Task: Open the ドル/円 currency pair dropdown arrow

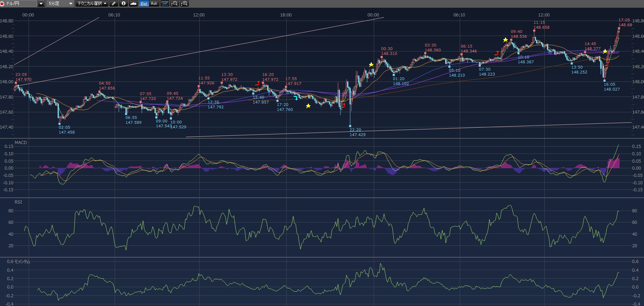Action: (41, 3)
